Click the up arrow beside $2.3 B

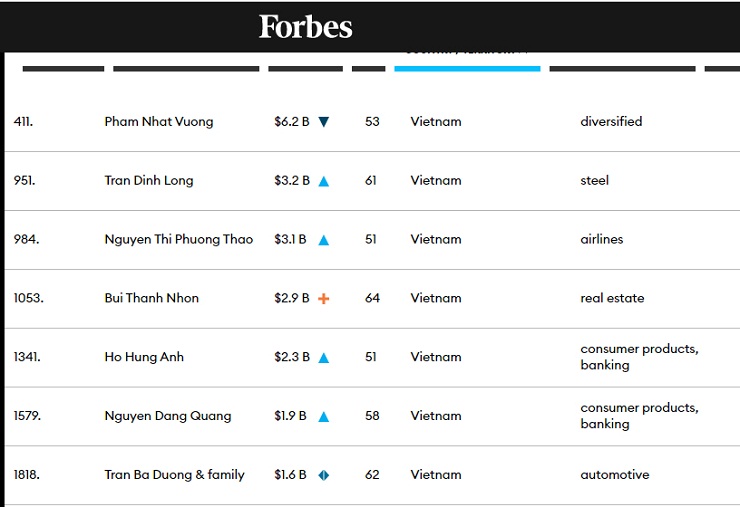coord(323,358)
